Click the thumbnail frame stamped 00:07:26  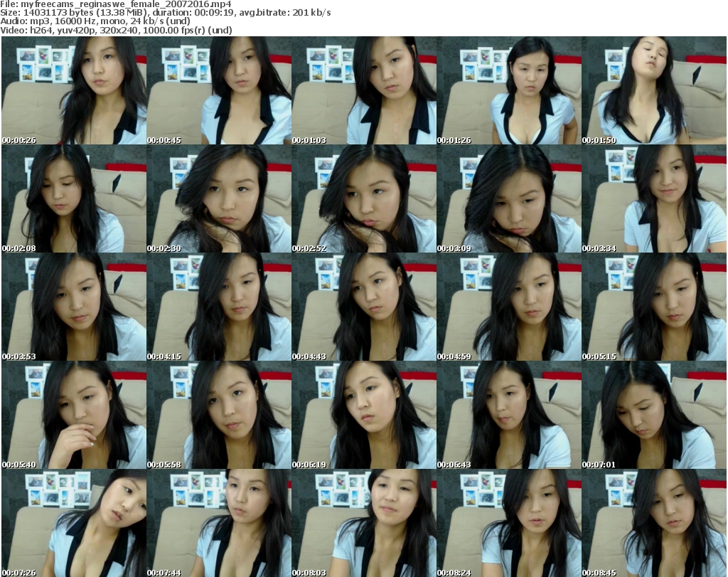point(74,523)
